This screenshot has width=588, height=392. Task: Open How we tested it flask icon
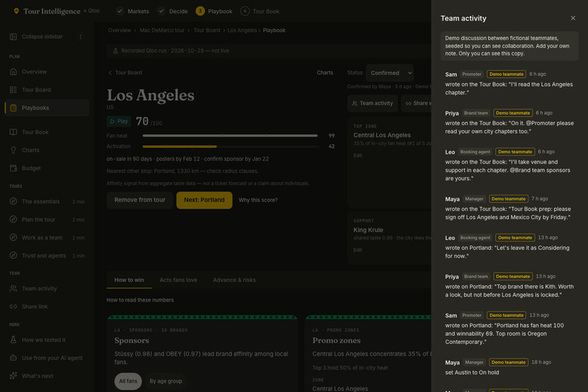tap(14, 340)
